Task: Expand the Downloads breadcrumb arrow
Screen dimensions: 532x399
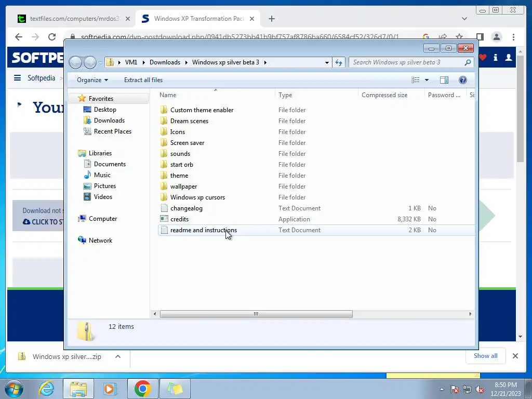Action: tap(187, 62)
